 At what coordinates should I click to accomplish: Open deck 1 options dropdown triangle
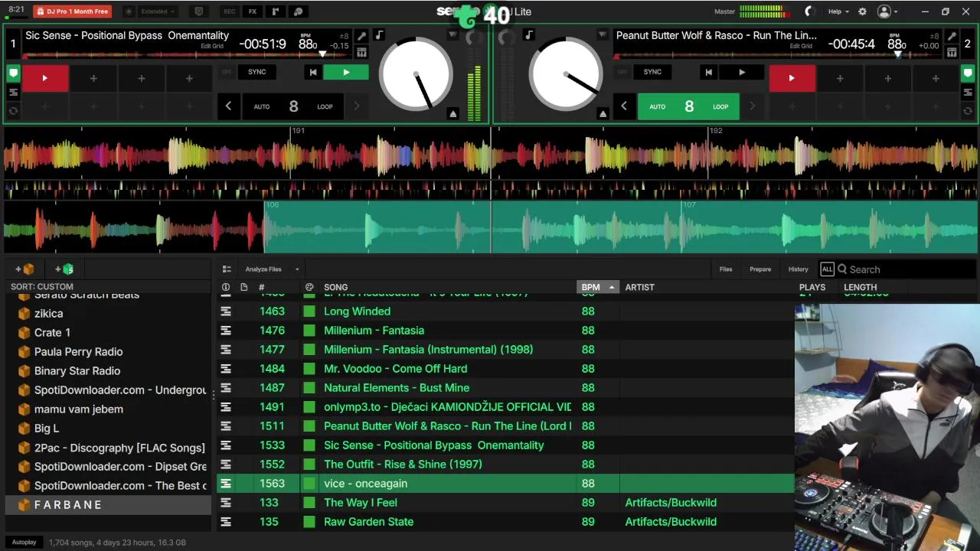(452, 35)
